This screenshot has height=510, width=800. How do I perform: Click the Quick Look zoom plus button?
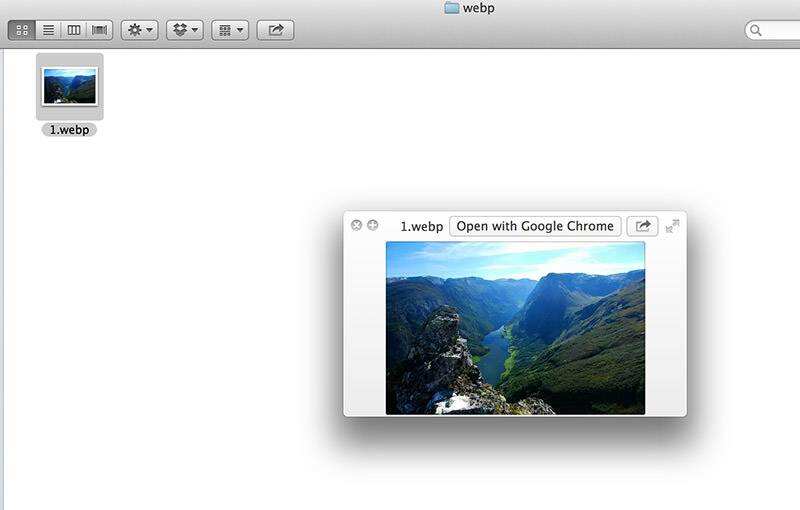(x=373, y=225)
